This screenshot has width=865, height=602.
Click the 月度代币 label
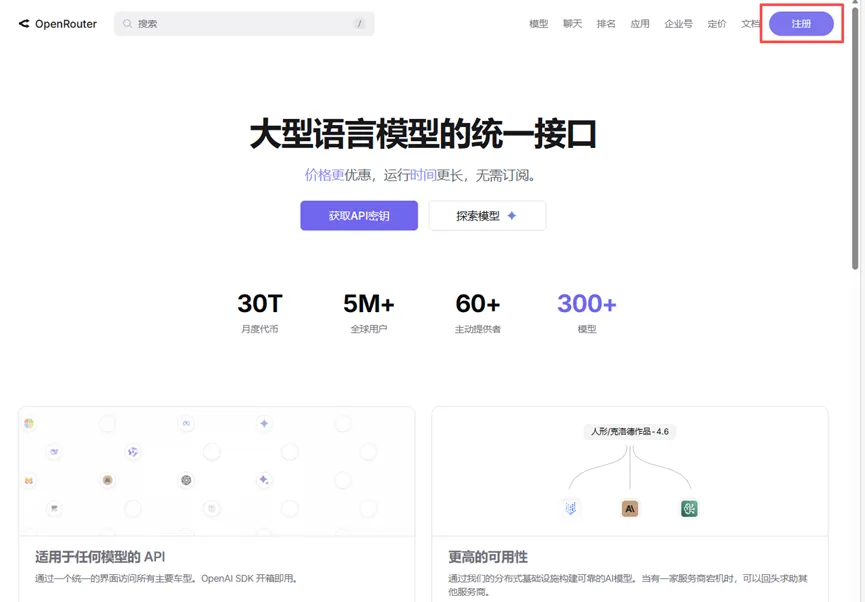coord(260,329)
